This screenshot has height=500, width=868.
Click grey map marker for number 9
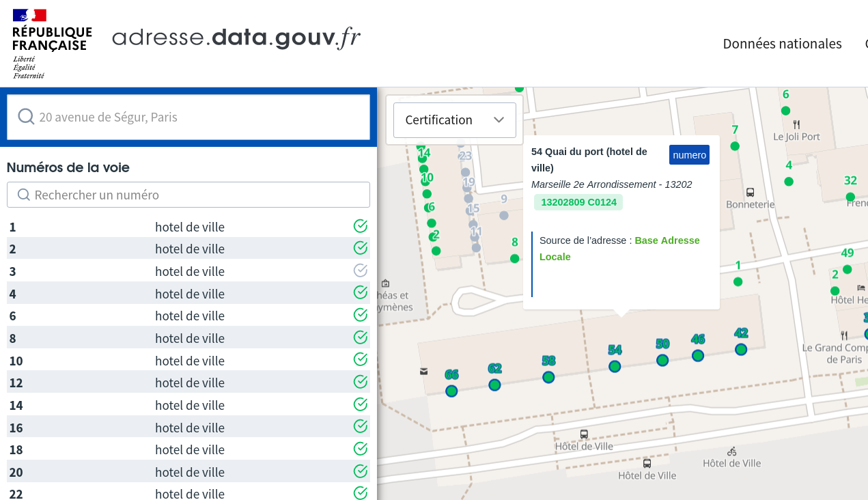[504, 215]
